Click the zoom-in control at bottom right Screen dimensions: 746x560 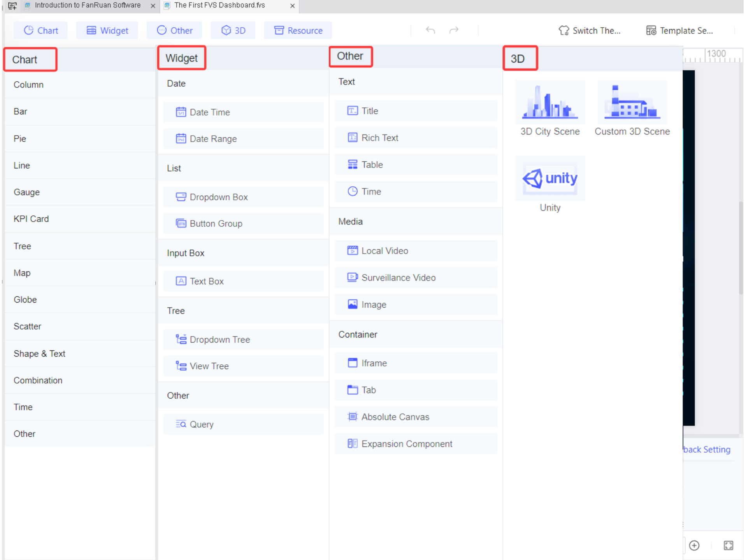(695, 546)
